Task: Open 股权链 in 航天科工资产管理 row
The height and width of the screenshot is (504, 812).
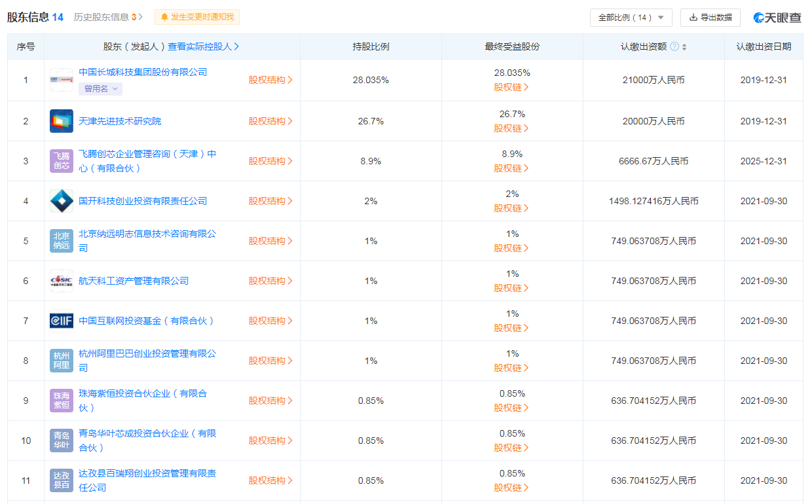Action: point(511,288)
